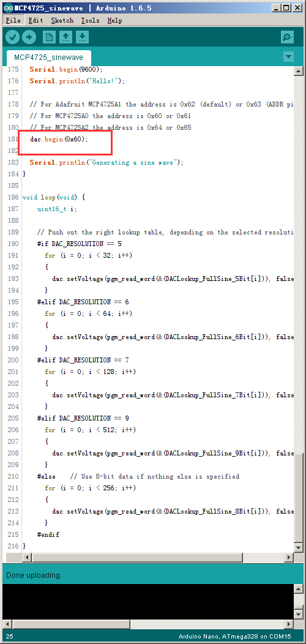Click the Upload arrow button
The image size is (306, 644).
(29, 37)
